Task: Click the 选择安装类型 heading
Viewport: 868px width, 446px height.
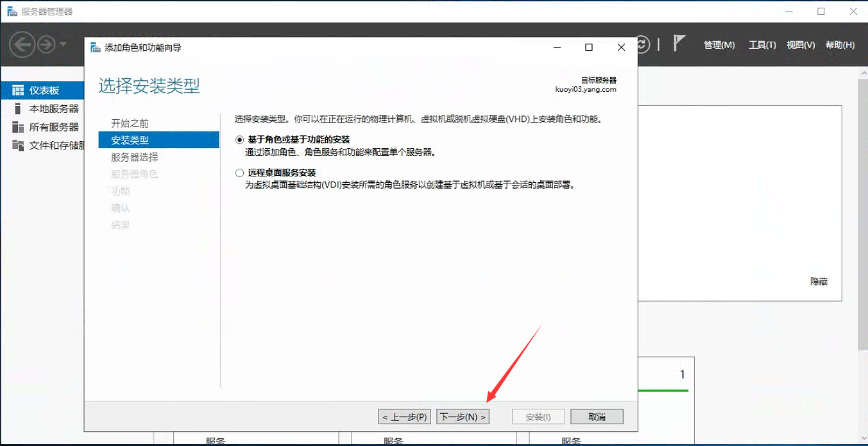Action: pyautogui.click(x=149, y=86)
